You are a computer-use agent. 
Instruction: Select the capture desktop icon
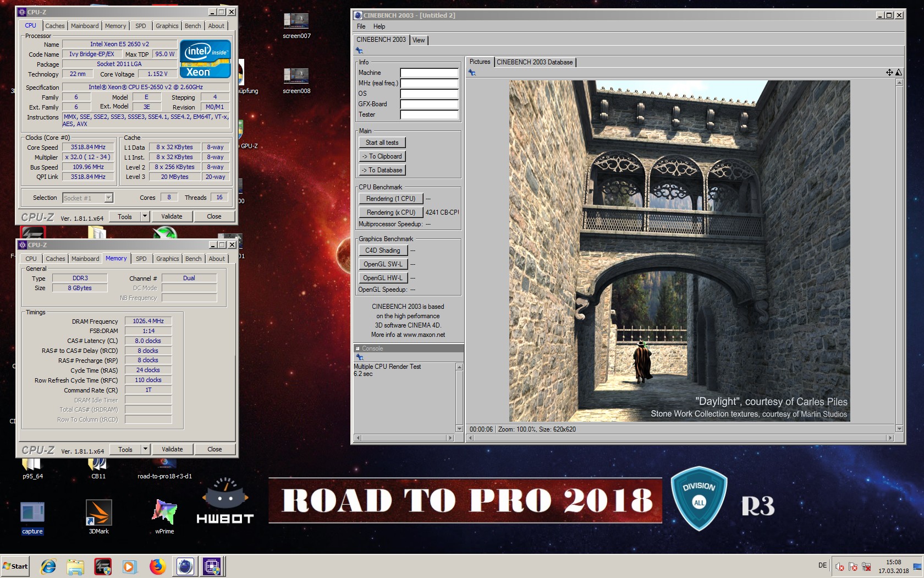coord(32,517)
